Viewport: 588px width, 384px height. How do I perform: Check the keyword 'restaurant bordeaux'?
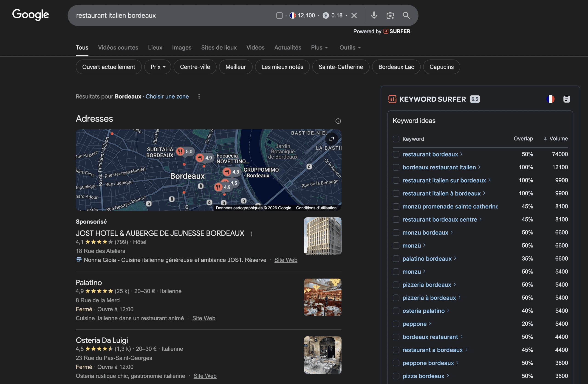(396, 154)
